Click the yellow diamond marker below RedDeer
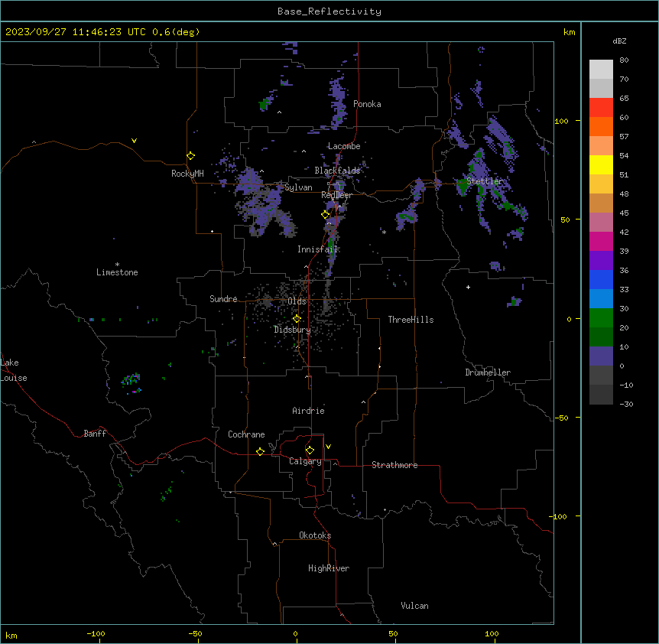Viewport: 659px width, 644px height. (x=325, y=215)
